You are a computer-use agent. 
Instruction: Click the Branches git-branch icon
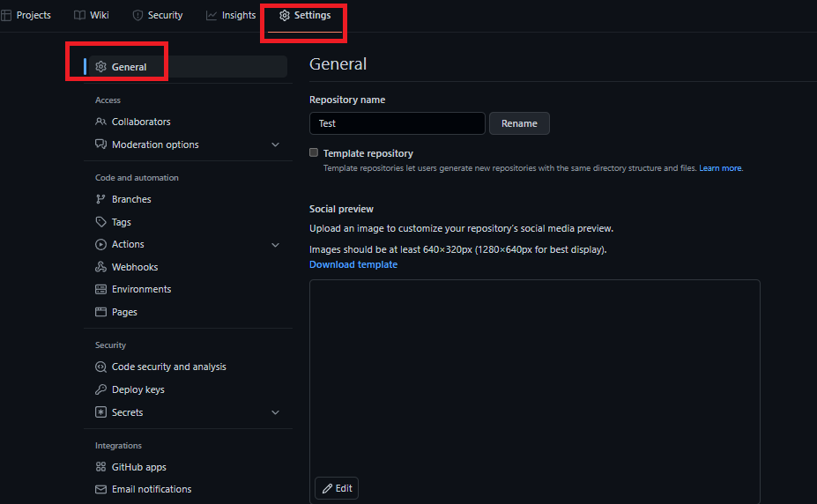point(100,199)
